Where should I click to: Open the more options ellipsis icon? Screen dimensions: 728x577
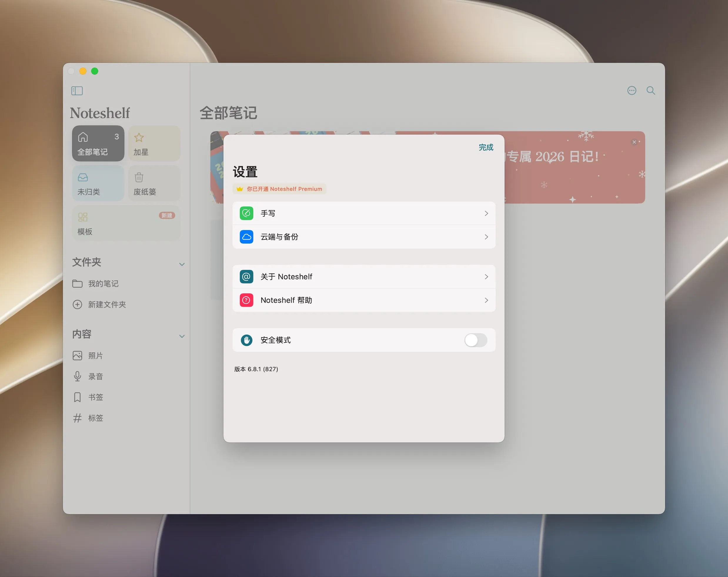632,90
